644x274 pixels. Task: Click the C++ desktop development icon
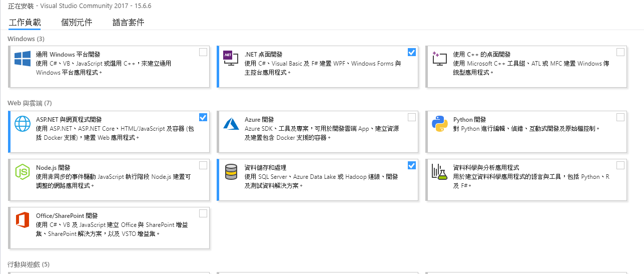[439, 59]
